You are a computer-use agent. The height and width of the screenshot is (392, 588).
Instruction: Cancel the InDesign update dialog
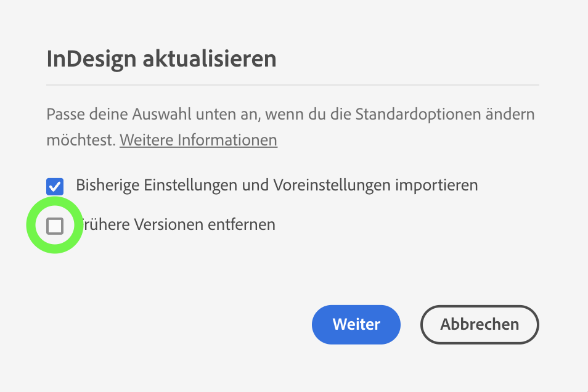pyautogui.click(x=479, y=324)
